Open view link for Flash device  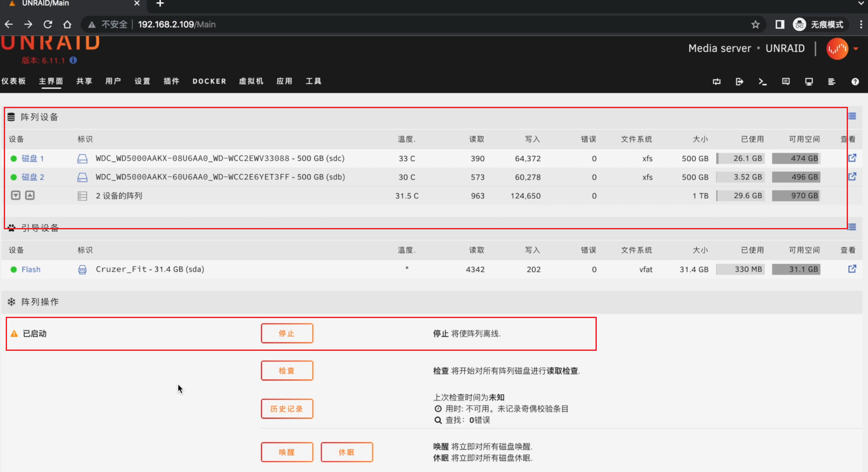[x=852, y=269]
